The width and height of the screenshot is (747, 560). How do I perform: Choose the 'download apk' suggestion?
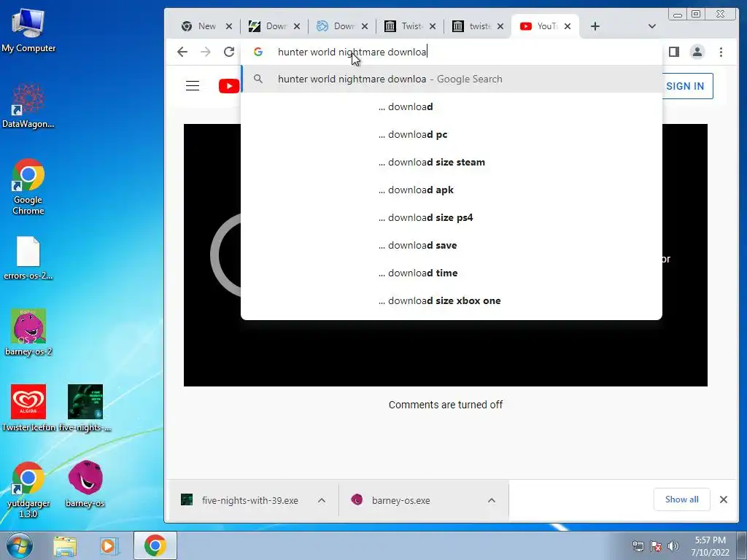pos(452,190)
